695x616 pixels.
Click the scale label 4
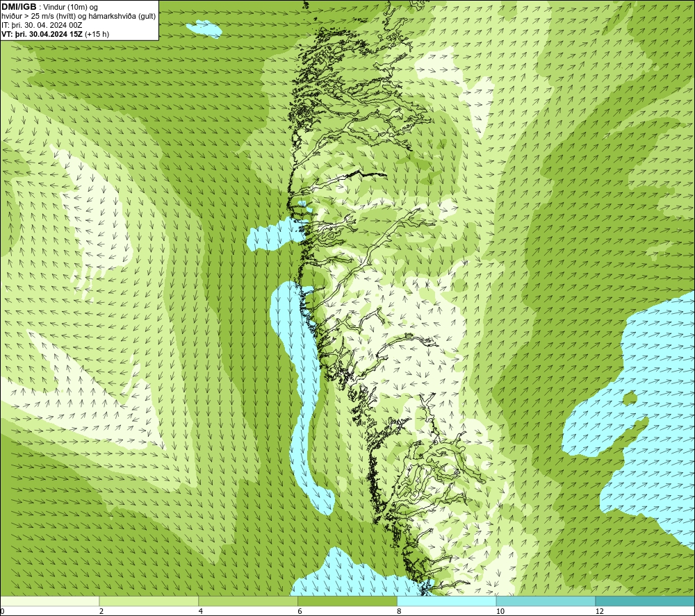tap(201, 612)
